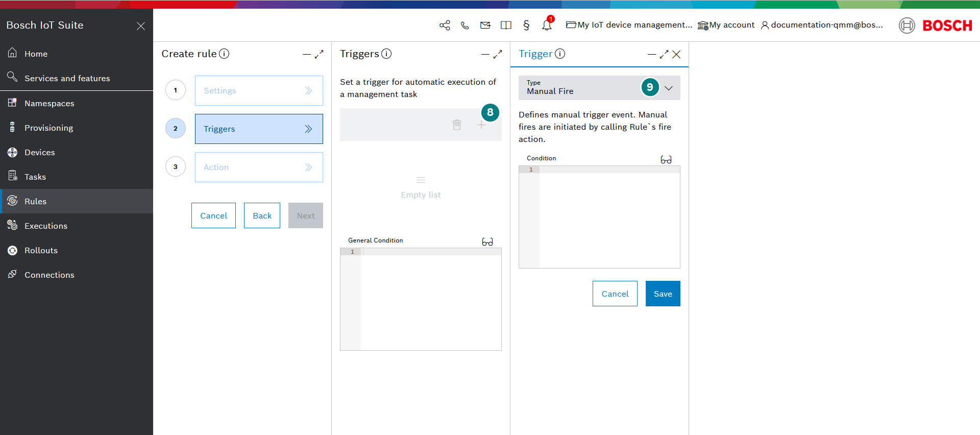Screen dimensions: 980x435
Task: Open My IoT device management subscription
Action: click(x=629, y=25)
